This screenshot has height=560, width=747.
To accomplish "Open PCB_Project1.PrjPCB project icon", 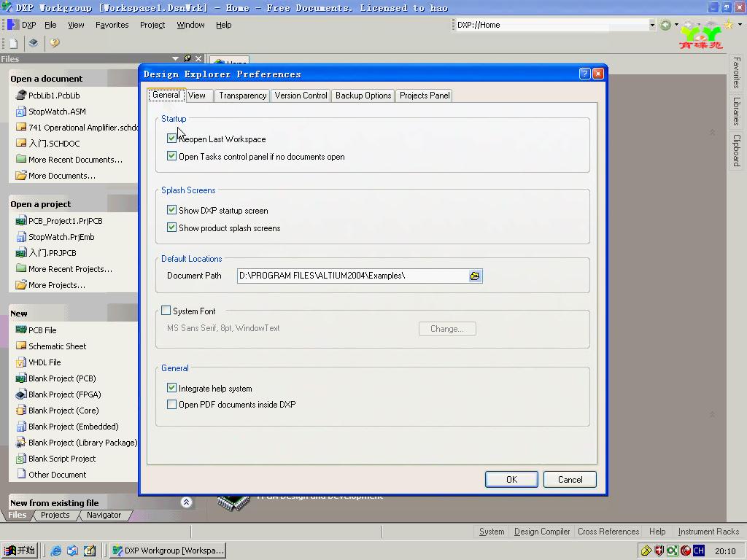I will point(20,220).
